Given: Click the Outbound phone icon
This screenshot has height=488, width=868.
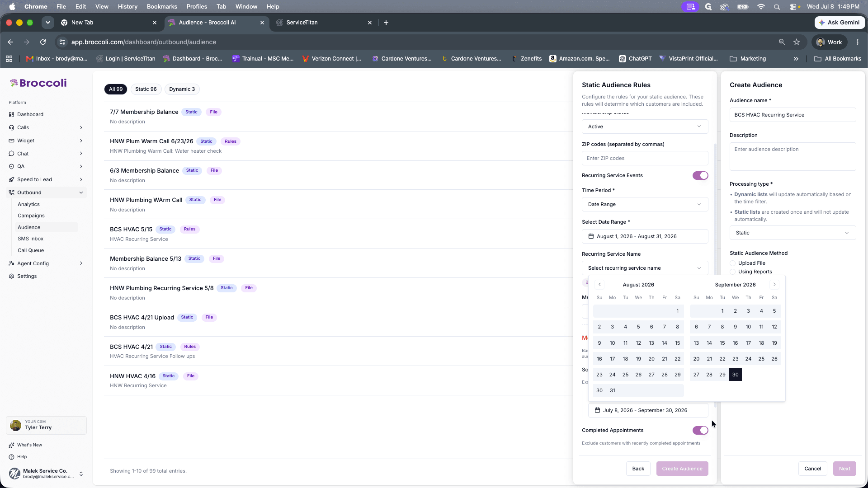Looking at the screenshot, I should tap(11, 192).
